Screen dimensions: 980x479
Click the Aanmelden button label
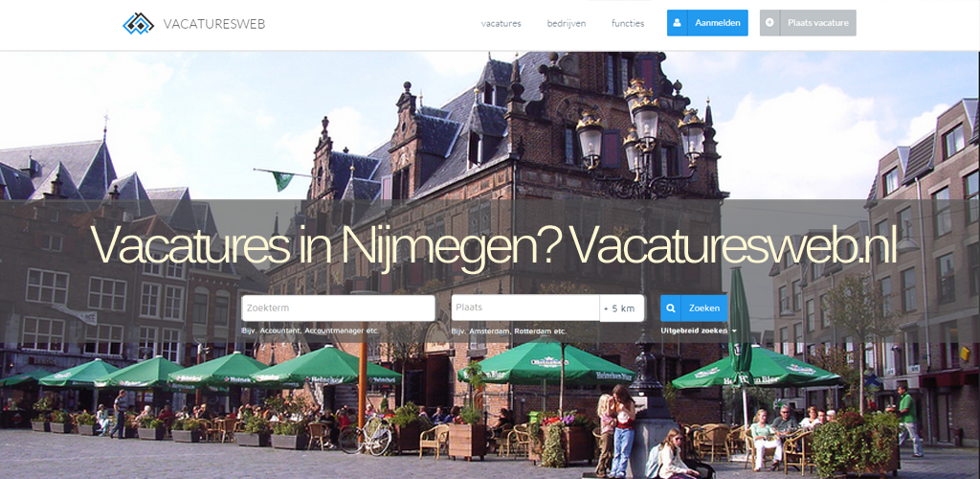(x=718, y=23)
